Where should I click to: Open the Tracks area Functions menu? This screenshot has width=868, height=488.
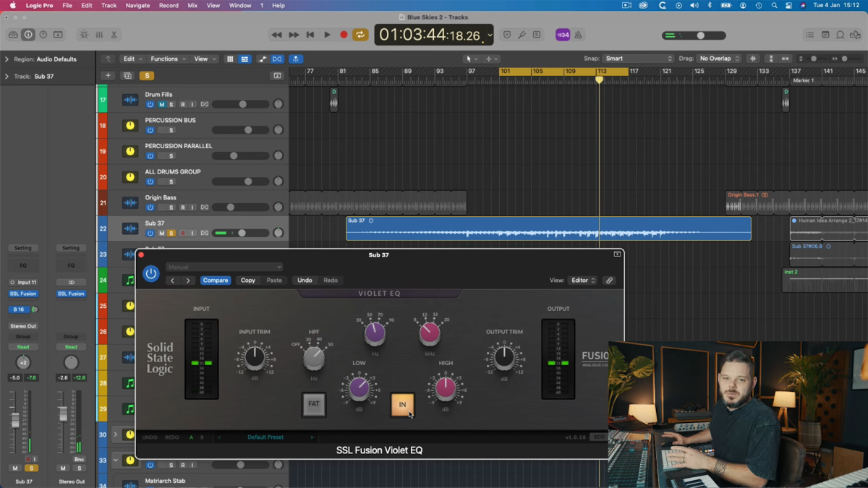point(167,59)
